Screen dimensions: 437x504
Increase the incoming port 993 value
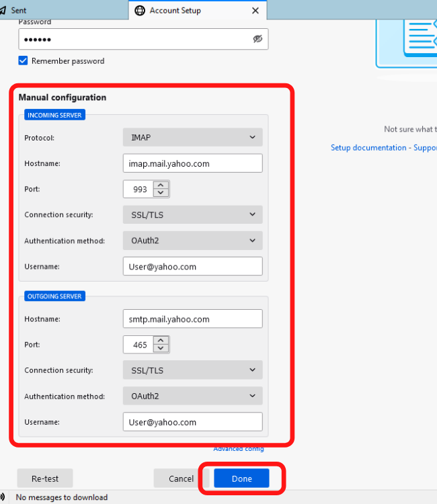click(161, 185)
